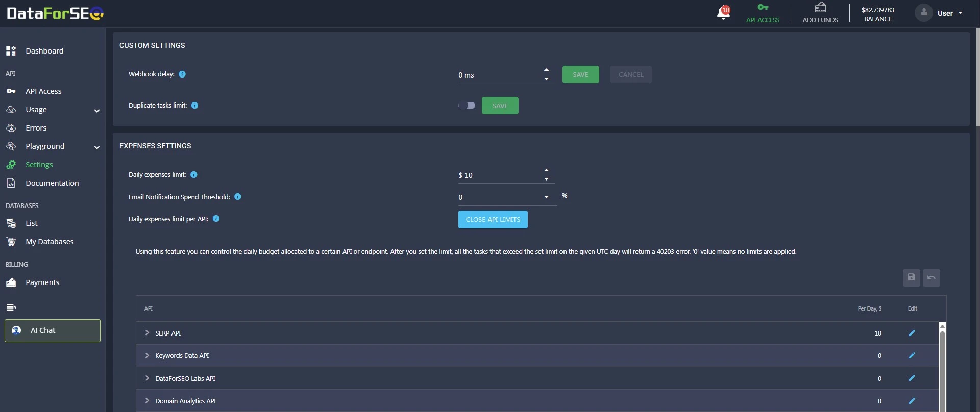Image resolution: width=980 pixels, height=412 pixels.
Task: Click the Add Funds label in header
Action: pos(820,20)
